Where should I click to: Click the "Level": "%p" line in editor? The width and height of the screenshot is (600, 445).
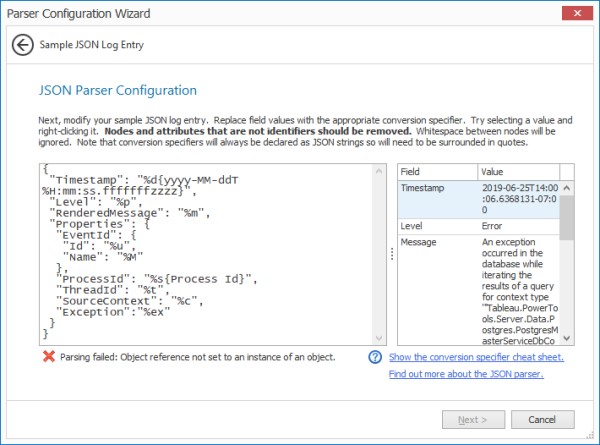[96, 202]
